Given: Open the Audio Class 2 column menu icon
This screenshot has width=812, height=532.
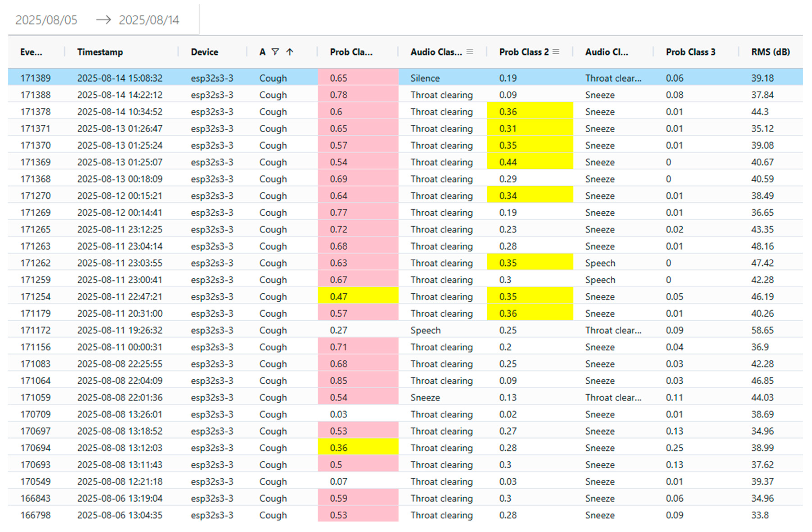Looking at the screenshot, I should click(470, 52).
